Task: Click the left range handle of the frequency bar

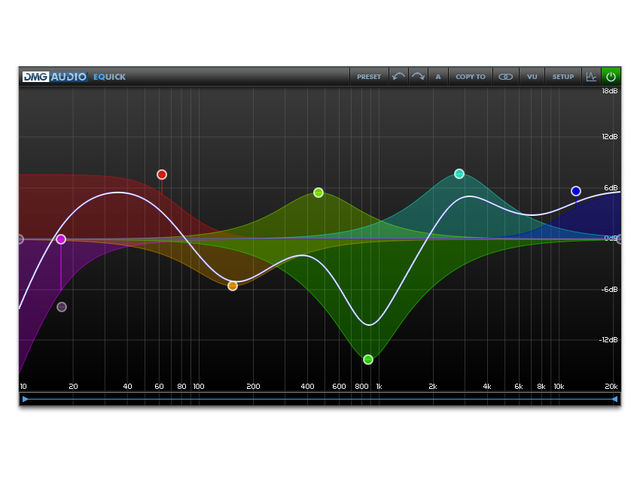Action: point(25,399)
